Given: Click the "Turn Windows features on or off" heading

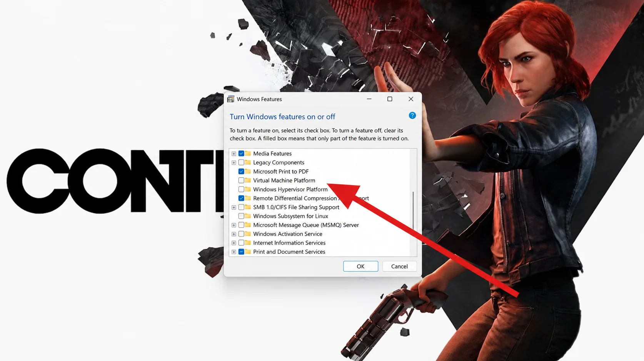Looking at the screenshot, I should 282,116.
